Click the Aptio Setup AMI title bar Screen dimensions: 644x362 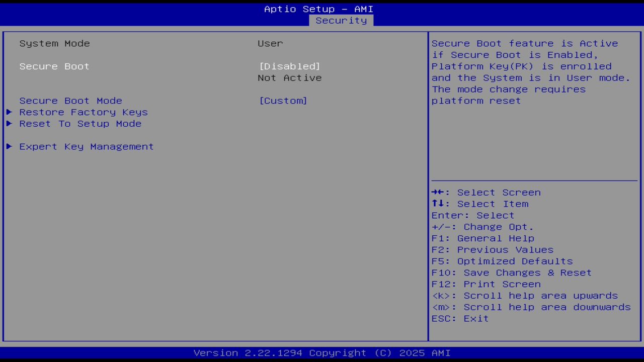[x=319, y=9]
